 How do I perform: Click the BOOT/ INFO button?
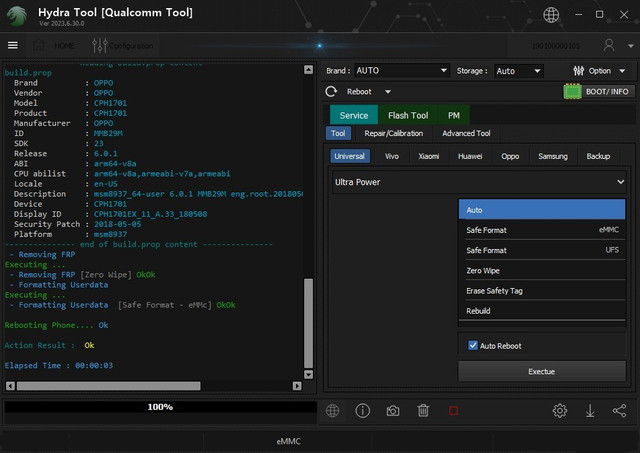607,91
